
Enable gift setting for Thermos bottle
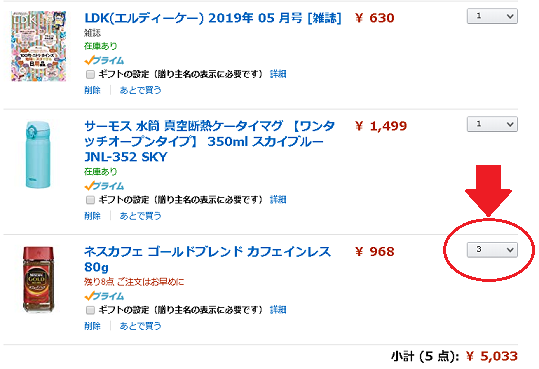pyautogui.click(x=90, y=200)
